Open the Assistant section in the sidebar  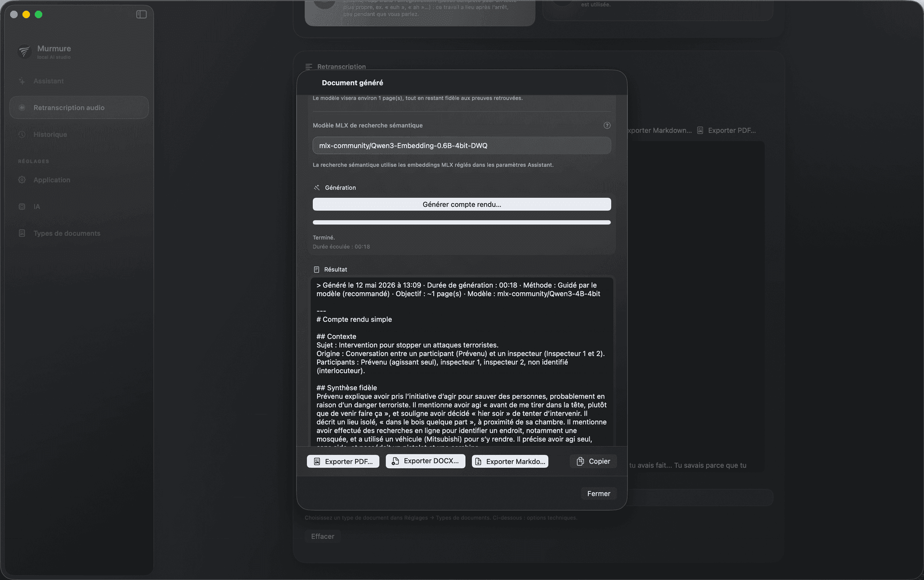(79, 81)
